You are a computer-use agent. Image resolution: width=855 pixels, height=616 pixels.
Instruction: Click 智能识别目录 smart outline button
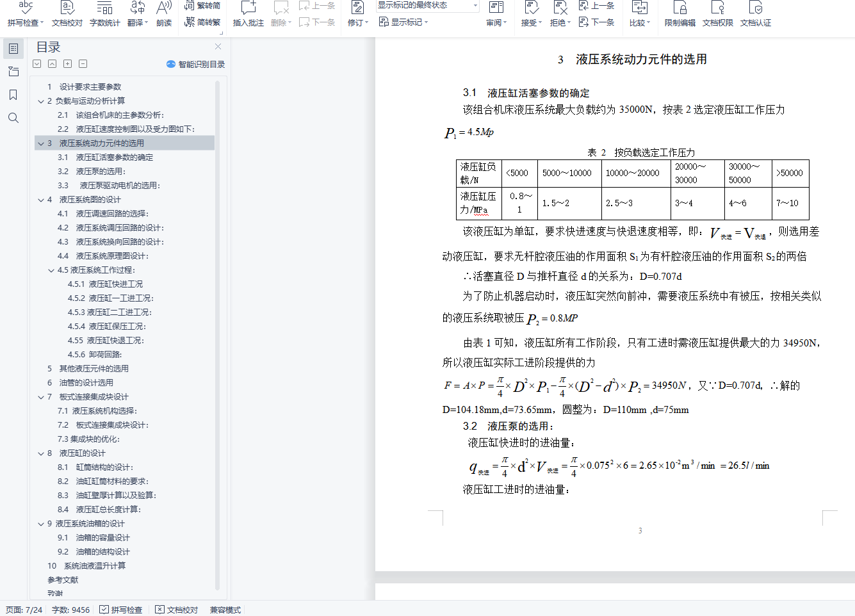[195, 64]
